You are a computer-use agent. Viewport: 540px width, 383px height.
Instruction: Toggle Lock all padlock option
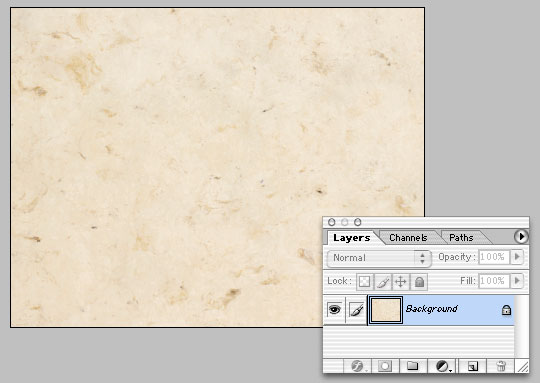tap(419, 282)
